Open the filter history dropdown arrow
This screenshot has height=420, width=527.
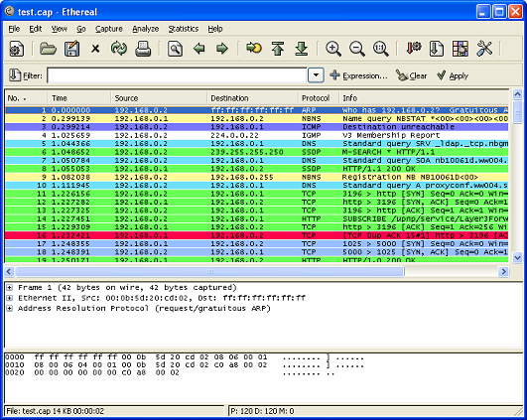pyautogui.click(x=316, y=75)
